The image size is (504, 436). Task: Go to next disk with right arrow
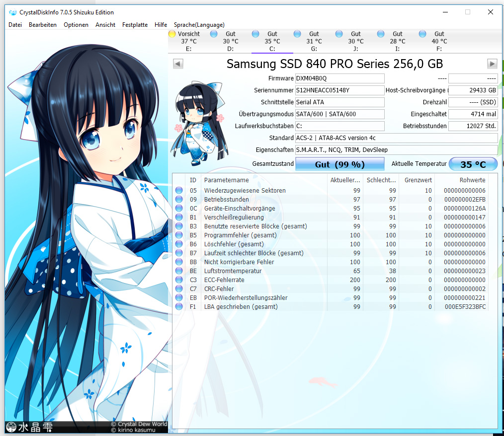coord(492,64)
